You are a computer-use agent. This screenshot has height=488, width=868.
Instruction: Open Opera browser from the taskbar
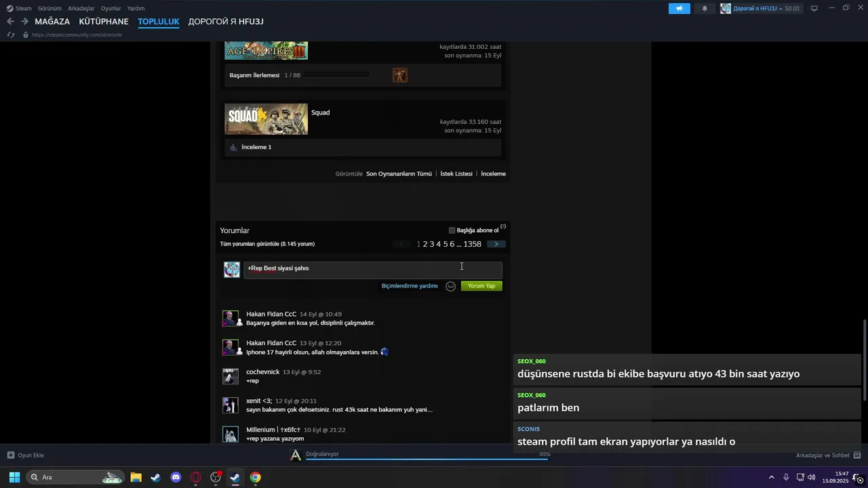[x=196, y=477]
